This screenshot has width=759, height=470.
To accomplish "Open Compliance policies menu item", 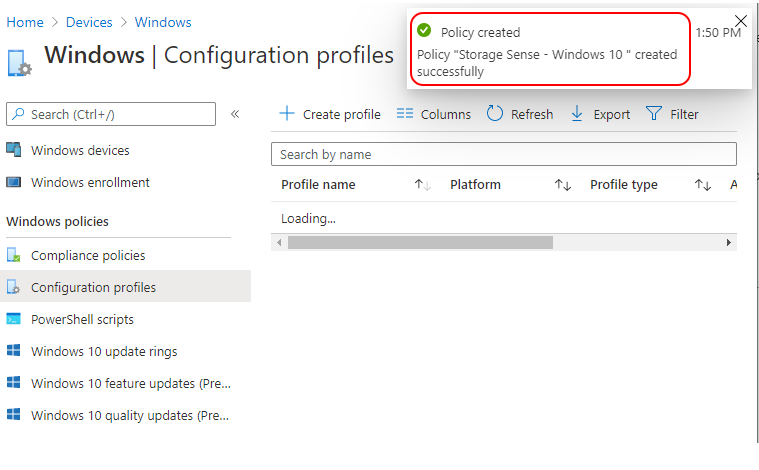I will coord(88,256).
